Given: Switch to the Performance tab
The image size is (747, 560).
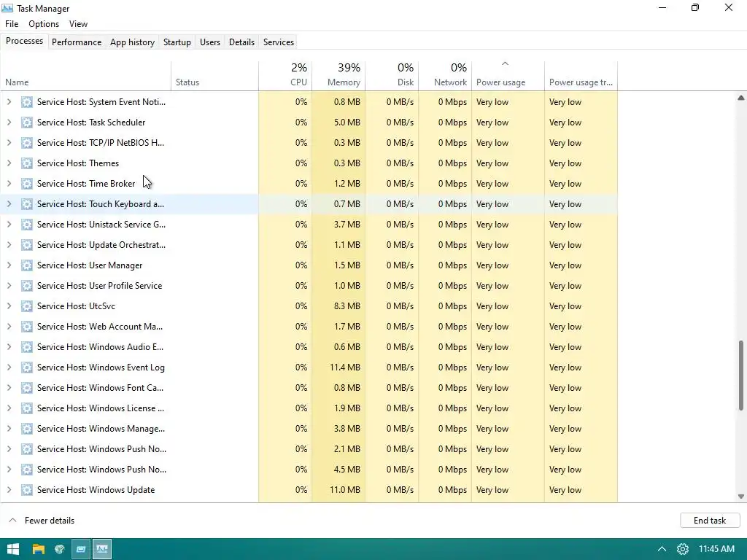Looking at the screenshot, I should (77, 42).
